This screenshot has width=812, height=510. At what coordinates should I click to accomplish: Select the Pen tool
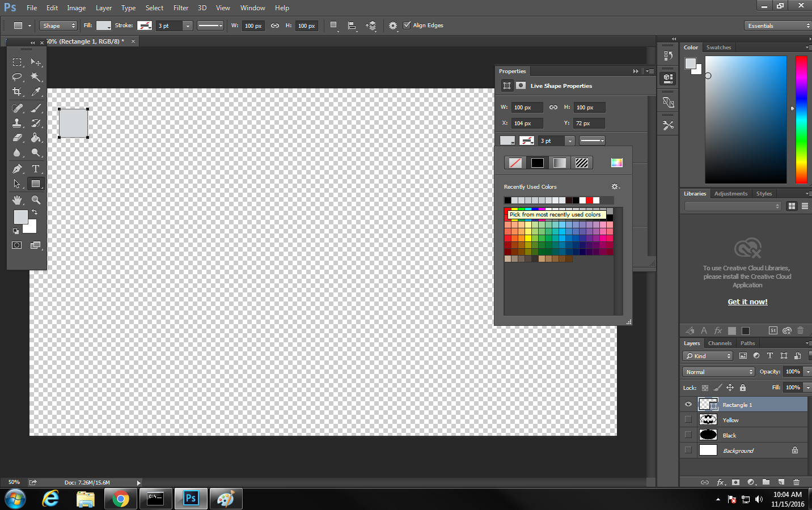18,169
